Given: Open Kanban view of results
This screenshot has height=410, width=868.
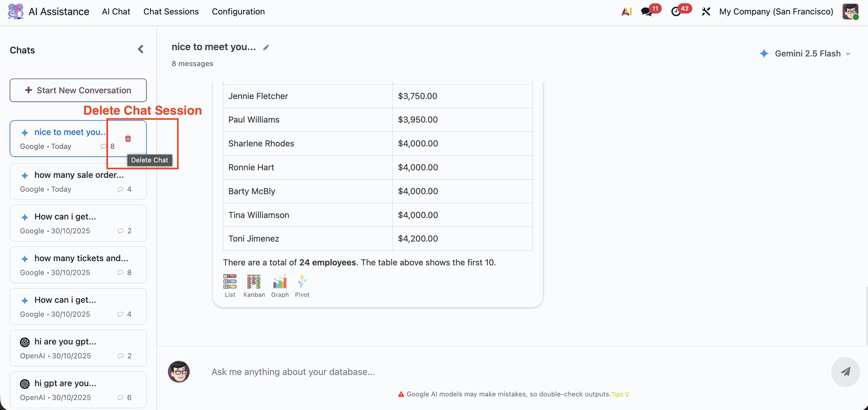Looking at the screenshot, I should (x=254, y=285).
